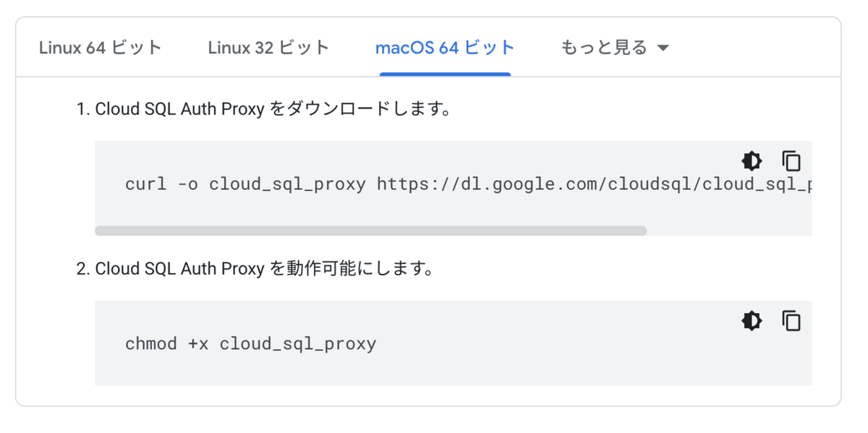
Task: Expand the chevron next to もっと見る
Action: click(663, 47)
